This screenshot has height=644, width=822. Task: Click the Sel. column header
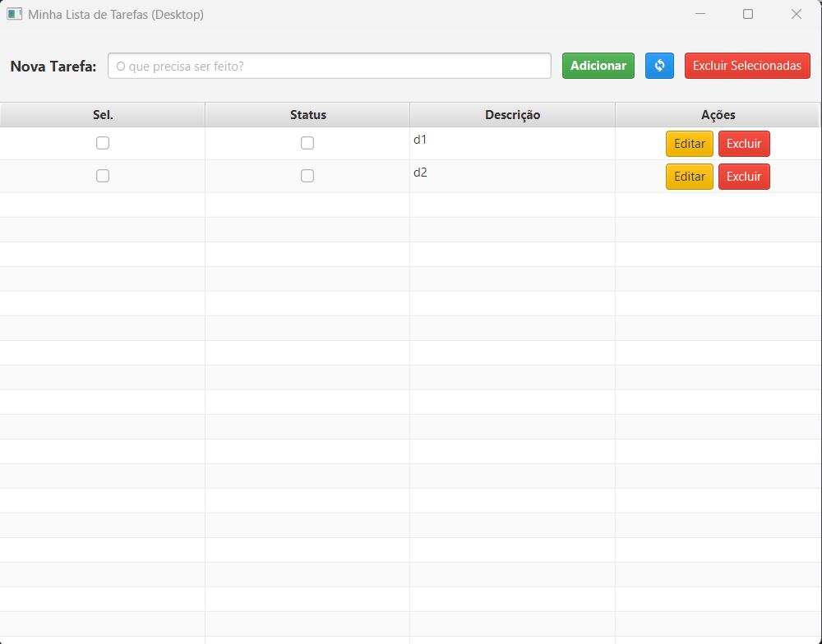[103, 115]
